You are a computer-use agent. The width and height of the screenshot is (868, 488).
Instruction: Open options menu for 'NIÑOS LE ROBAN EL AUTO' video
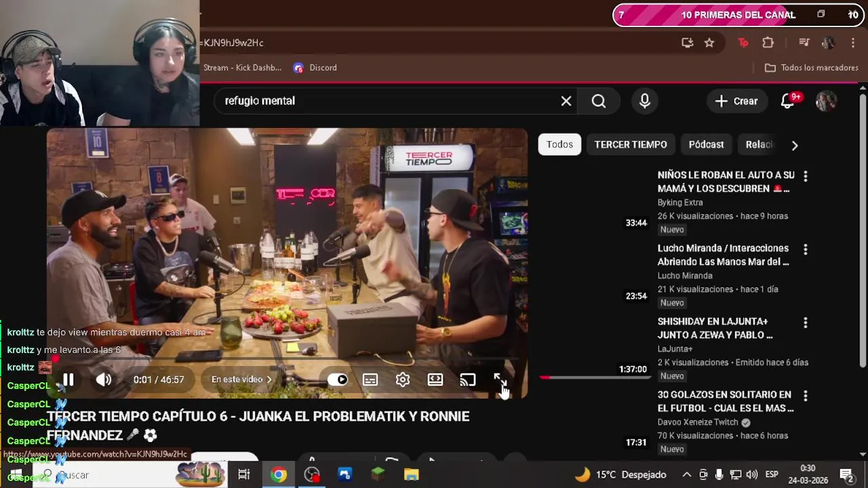[805, 176]
